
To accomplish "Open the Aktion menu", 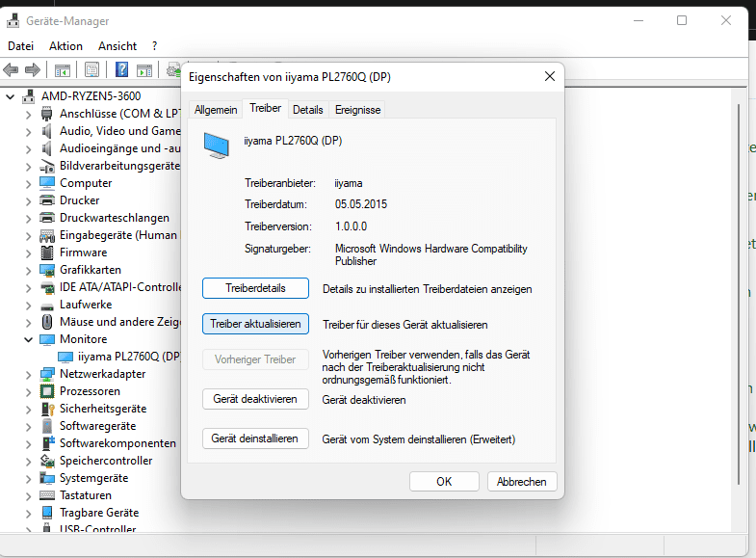I will (x=65, y=46).
